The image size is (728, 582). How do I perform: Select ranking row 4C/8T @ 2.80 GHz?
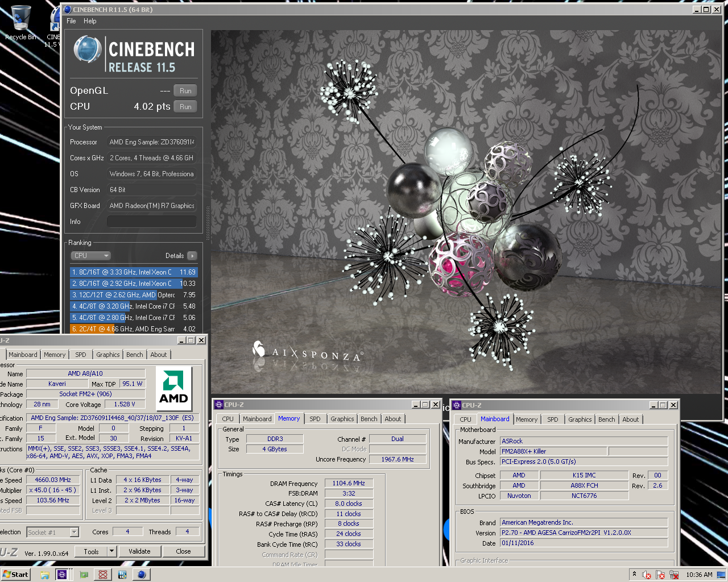coord(134,318)
